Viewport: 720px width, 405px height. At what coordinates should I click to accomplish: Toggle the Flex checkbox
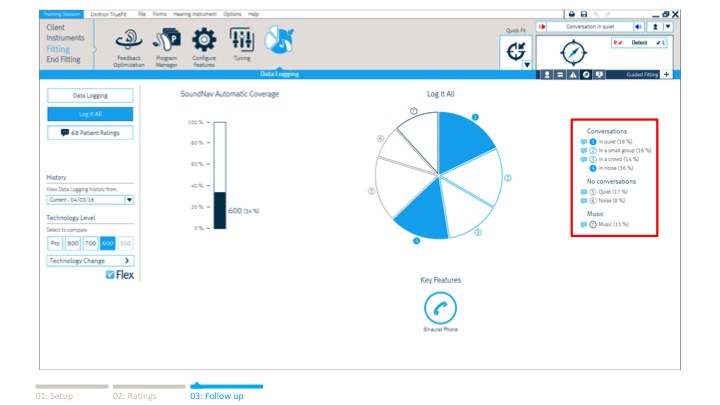pos(110,275)
